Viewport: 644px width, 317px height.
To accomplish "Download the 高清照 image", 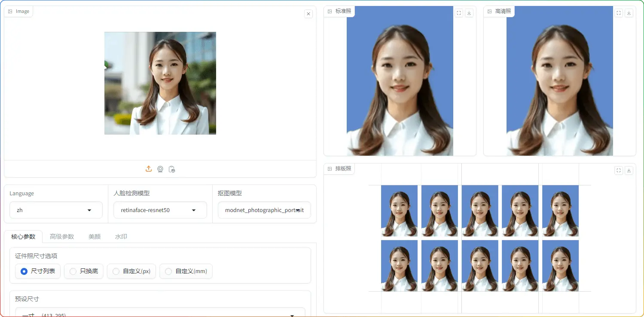I will click(x=629, y=13).
